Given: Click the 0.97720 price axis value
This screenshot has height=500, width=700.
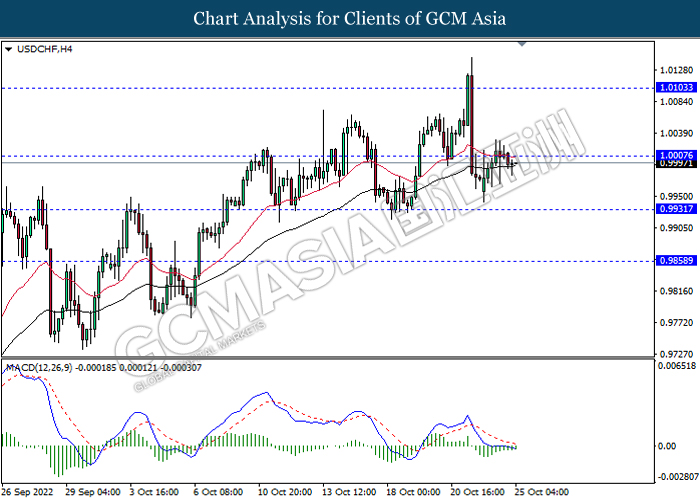Looking at the screenshot, I should click(x=676, y=323).
